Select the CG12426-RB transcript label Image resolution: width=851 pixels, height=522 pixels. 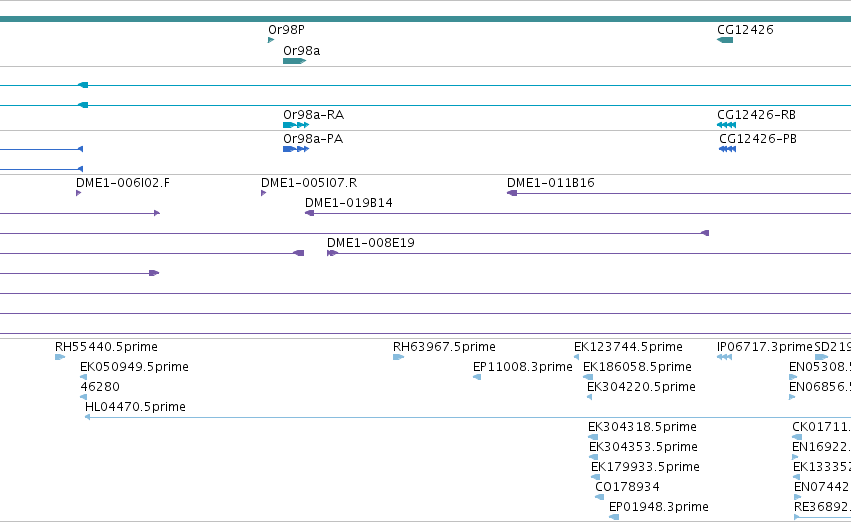pos(756,115)
